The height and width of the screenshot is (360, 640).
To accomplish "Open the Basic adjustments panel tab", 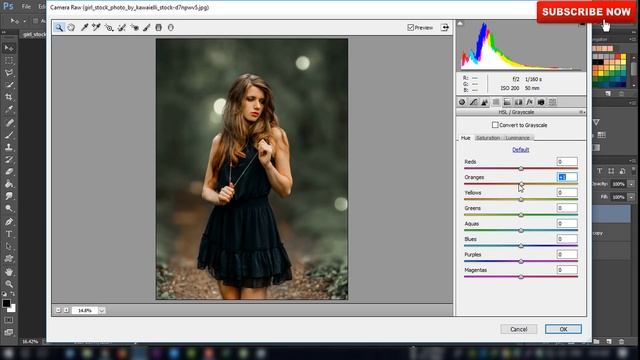I will click(x=462, y=102).
